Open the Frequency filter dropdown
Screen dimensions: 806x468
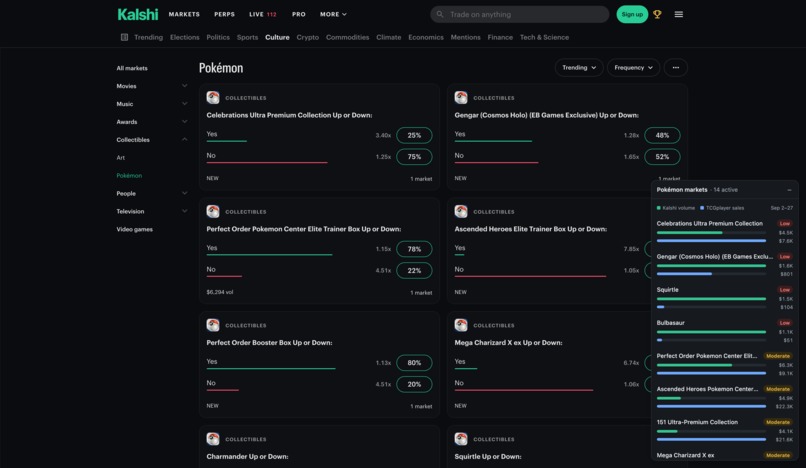click(633, 67)
